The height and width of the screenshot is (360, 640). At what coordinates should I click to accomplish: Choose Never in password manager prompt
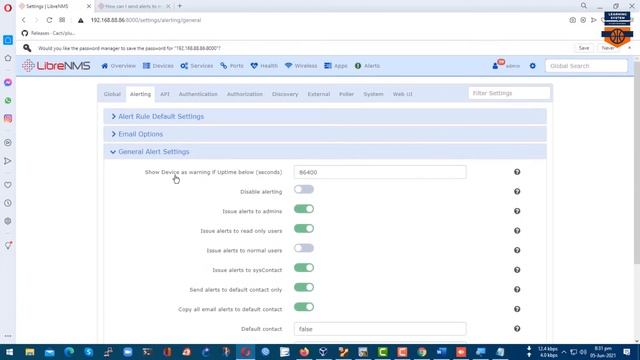[x=608, y=48]
